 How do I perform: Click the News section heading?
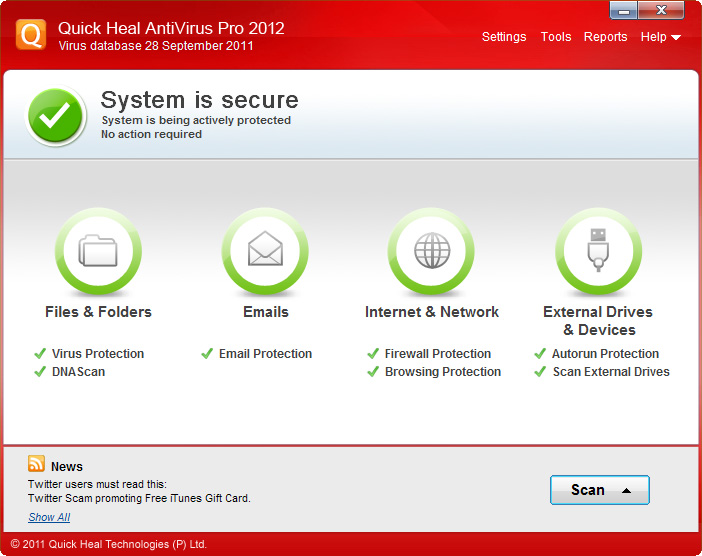(67, 466)
